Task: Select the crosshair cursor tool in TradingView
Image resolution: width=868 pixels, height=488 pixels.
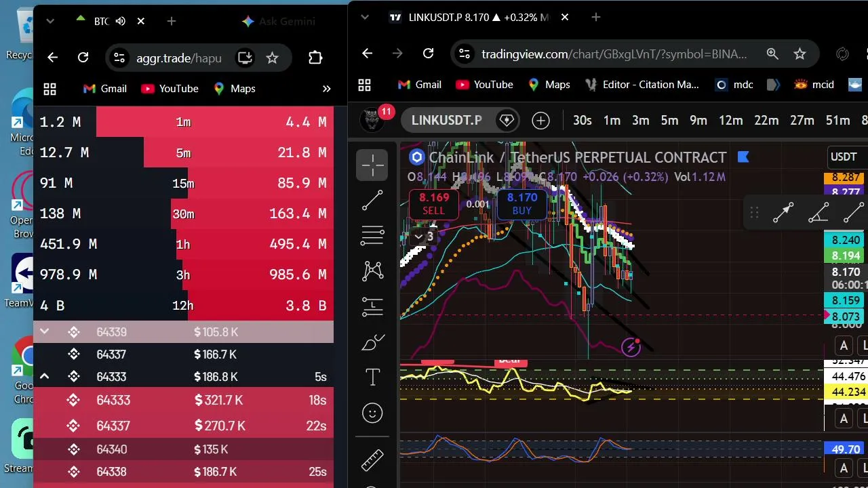Action: [372, 165]
